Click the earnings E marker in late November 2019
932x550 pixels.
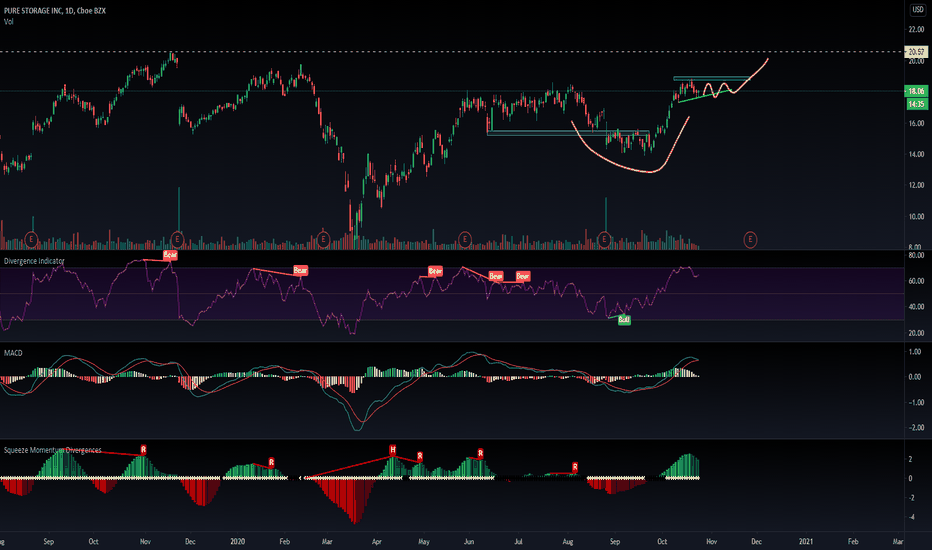tap(177, 240)
